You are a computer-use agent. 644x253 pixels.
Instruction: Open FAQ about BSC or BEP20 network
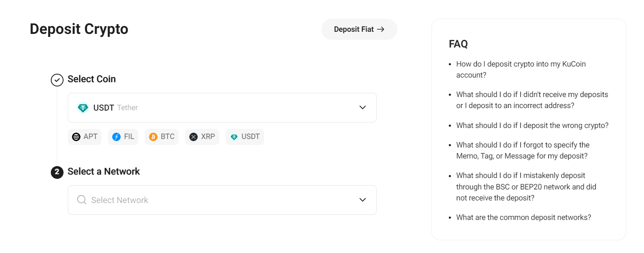click(526, 186)
